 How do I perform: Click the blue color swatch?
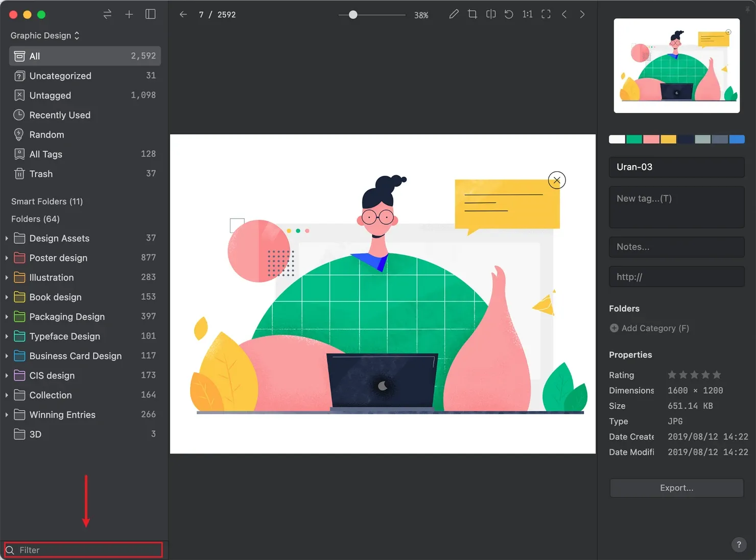pos(737,139)
